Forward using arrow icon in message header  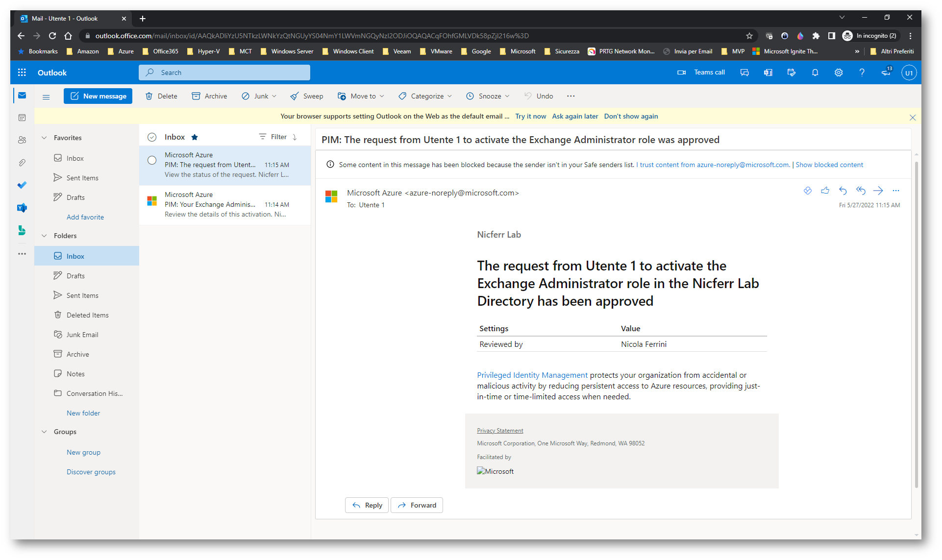point(878,191)
